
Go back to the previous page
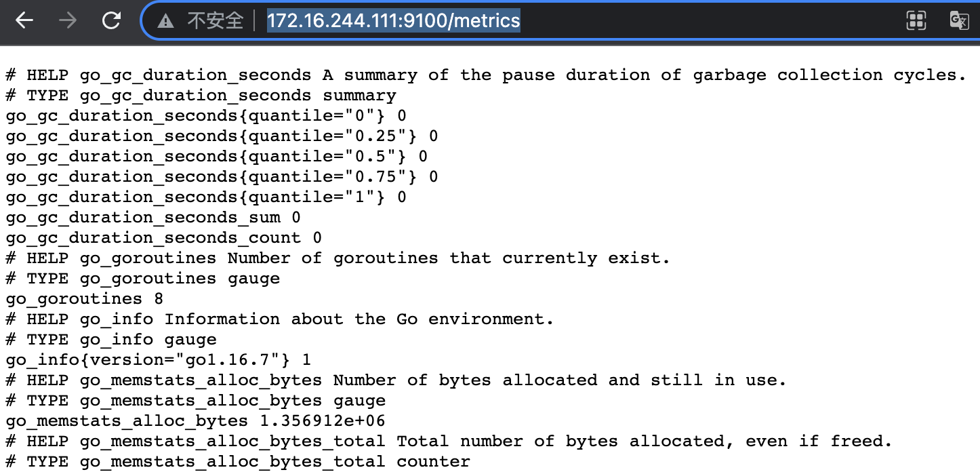click(x=24, y=20)
